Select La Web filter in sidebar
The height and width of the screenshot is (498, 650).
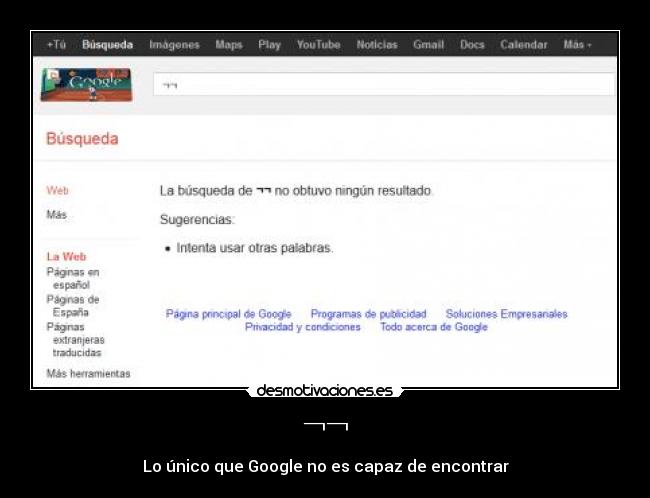[x=66, y=257]
